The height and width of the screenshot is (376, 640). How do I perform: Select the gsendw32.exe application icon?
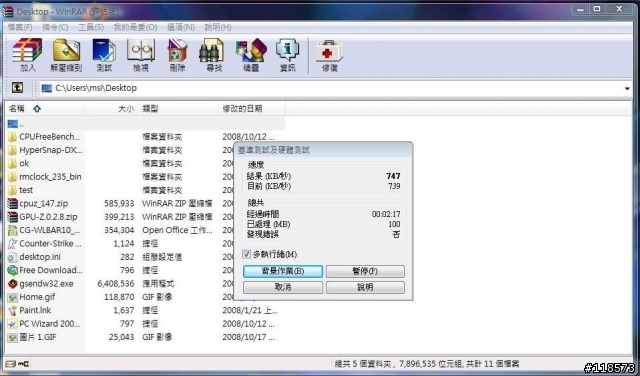[13, 283]
